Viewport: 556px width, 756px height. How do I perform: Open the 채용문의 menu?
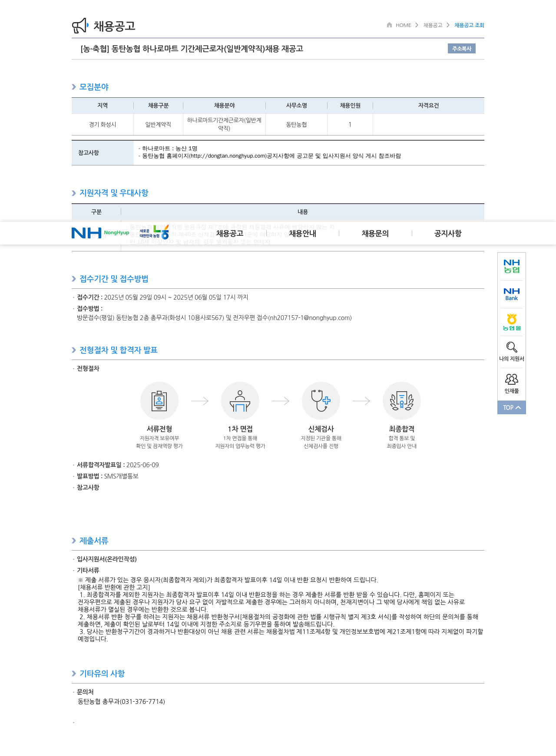point(375,234)
